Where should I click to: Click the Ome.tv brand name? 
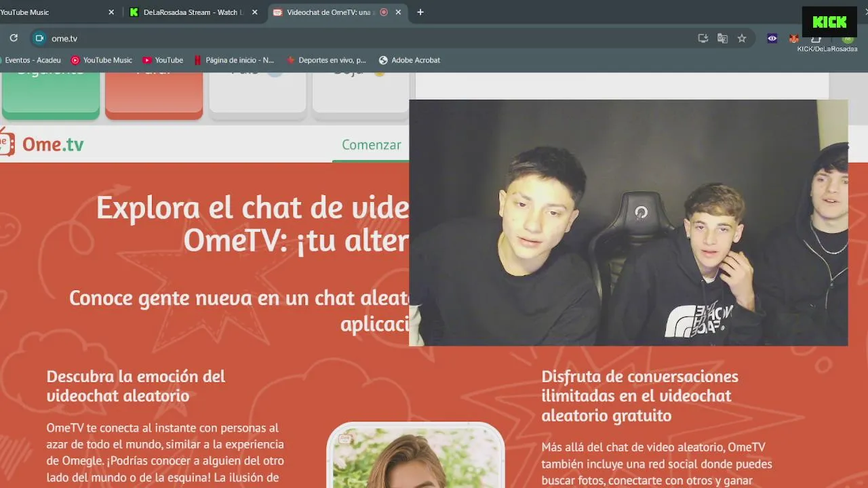[x=53, y=144]
